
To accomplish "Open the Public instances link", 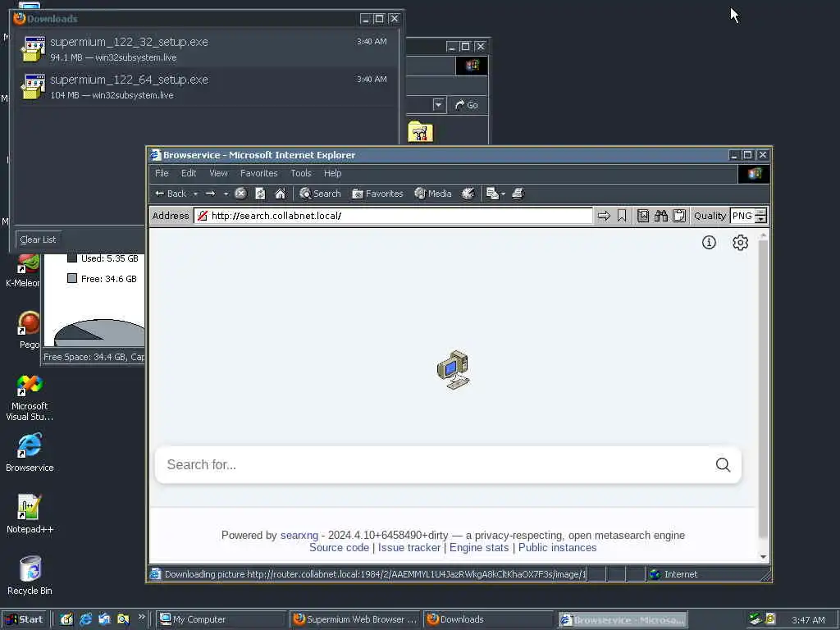I will [557, 547].
